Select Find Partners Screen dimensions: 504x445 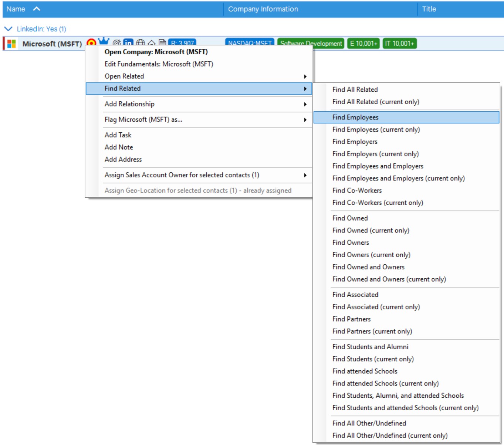pos(406,319)
